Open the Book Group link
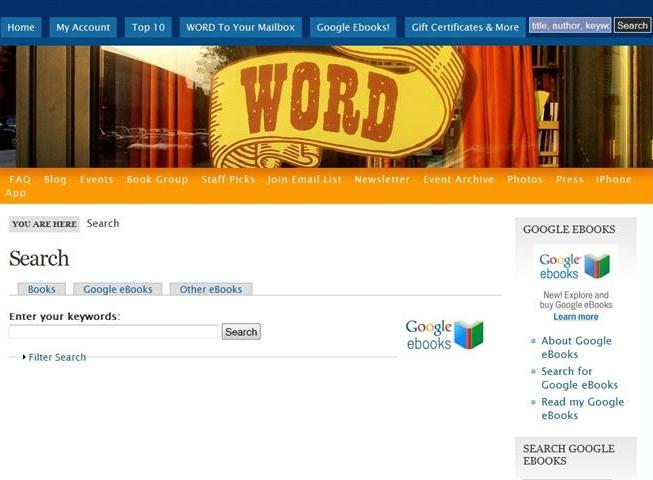This screenshot has width=653, height=480. pos(157,179)
